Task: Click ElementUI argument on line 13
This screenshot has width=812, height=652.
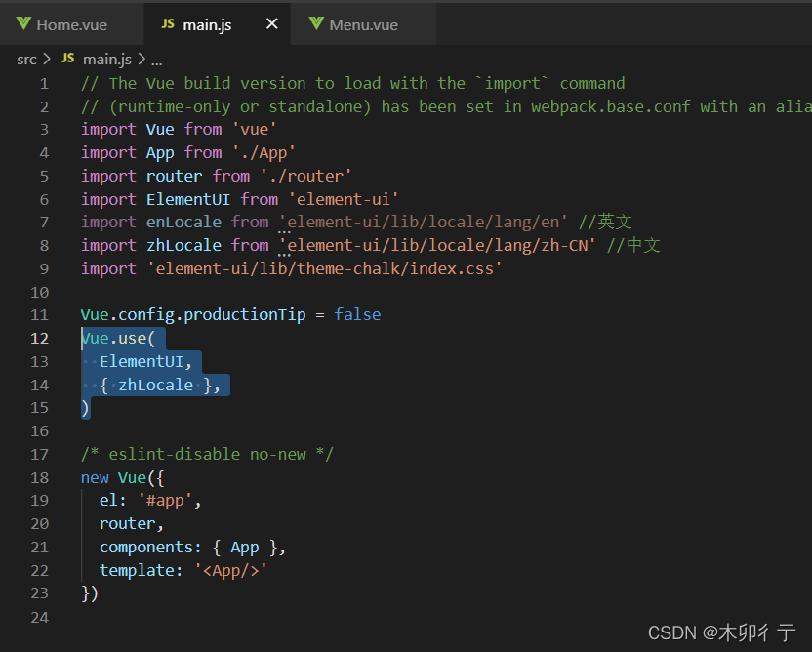Action: [142, 361]
